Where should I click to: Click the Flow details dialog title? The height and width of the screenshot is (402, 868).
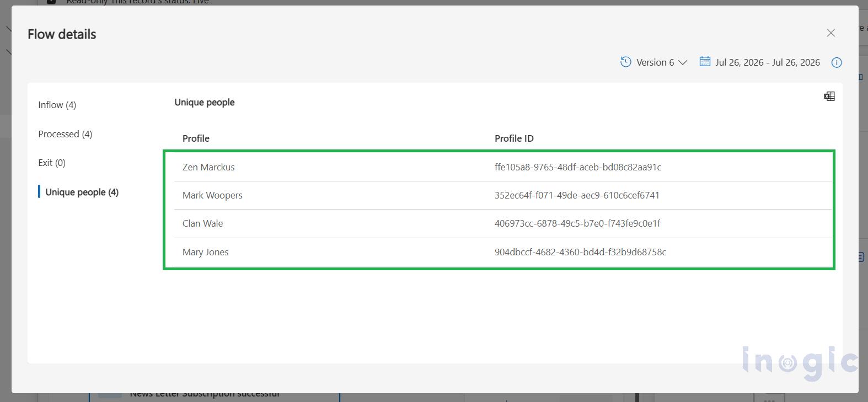tap(62, 34)
